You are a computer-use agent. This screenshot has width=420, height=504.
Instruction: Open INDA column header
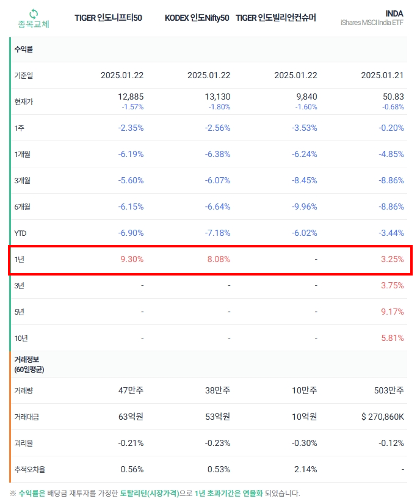[394, 14]
